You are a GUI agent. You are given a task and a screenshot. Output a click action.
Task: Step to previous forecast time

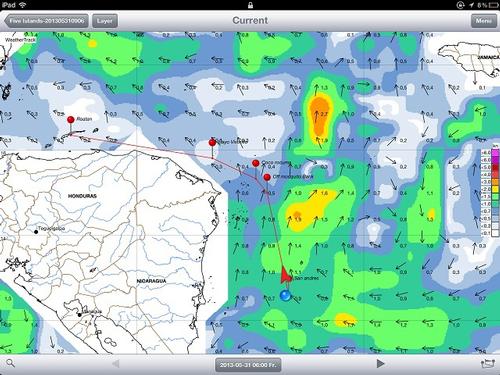click(x=116, y=363)
